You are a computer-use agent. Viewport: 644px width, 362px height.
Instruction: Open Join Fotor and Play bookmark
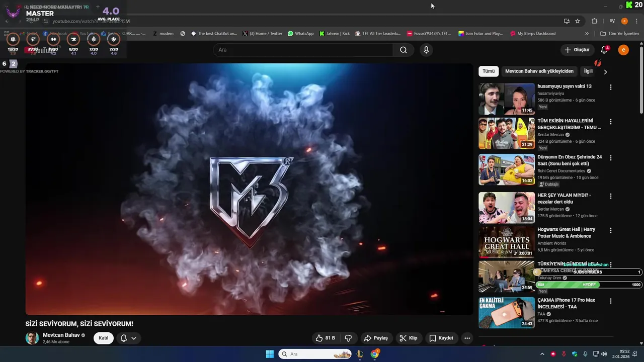[480, 34]
